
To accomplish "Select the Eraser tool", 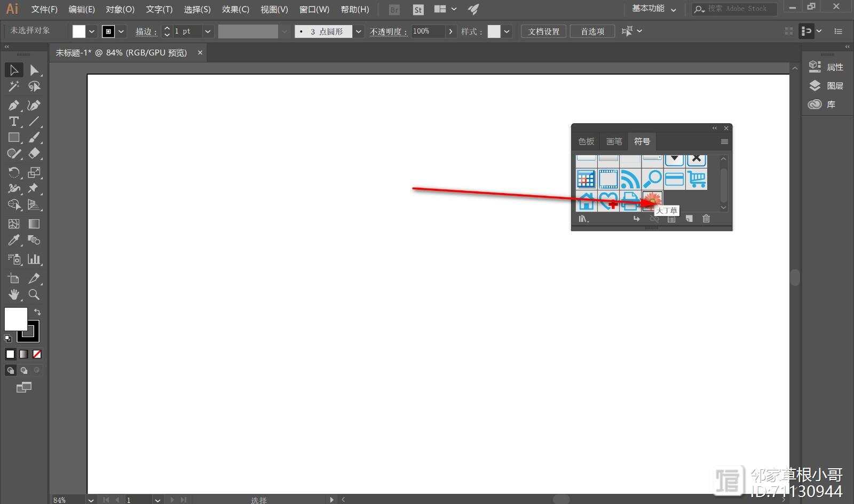I will tap(34, 154).
